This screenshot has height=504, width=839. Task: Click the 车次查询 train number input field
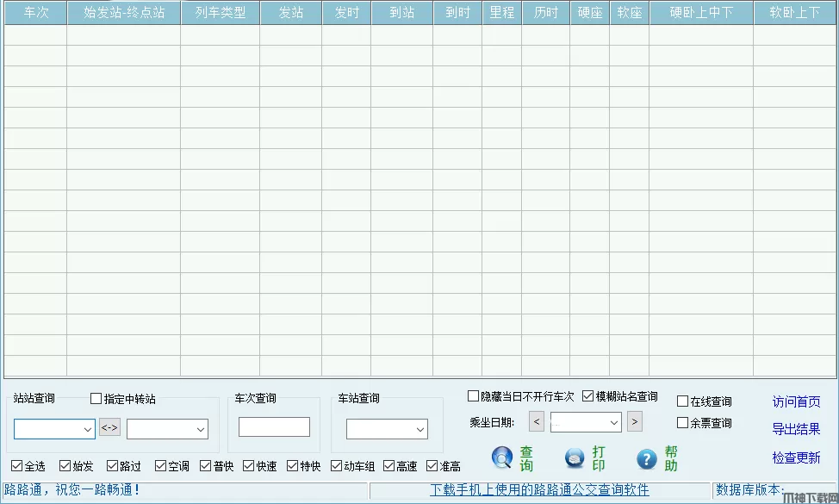coord(274,426)
